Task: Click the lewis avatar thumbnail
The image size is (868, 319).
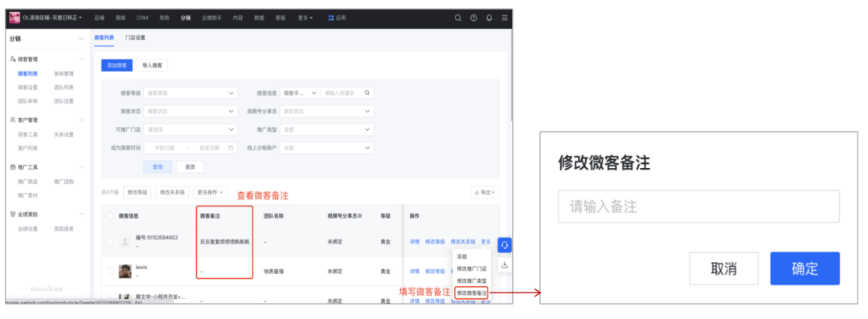Action: [x=125, y=271]
